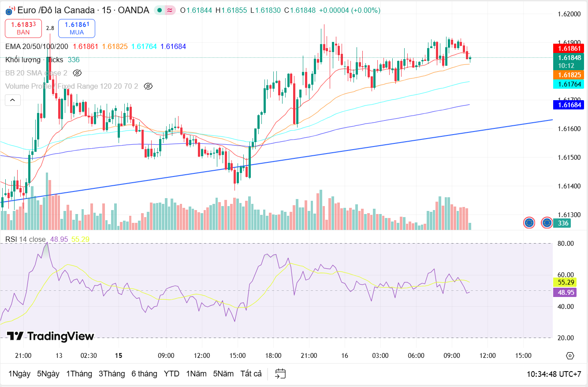Open the left economic event marker
The height and width of the screenshot is (387, 588).
[529, 223]
